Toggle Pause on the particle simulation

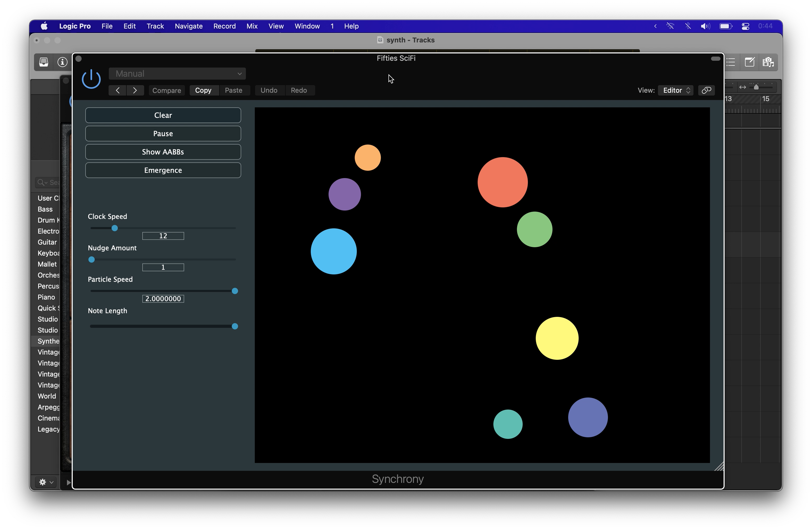point(163,134)
